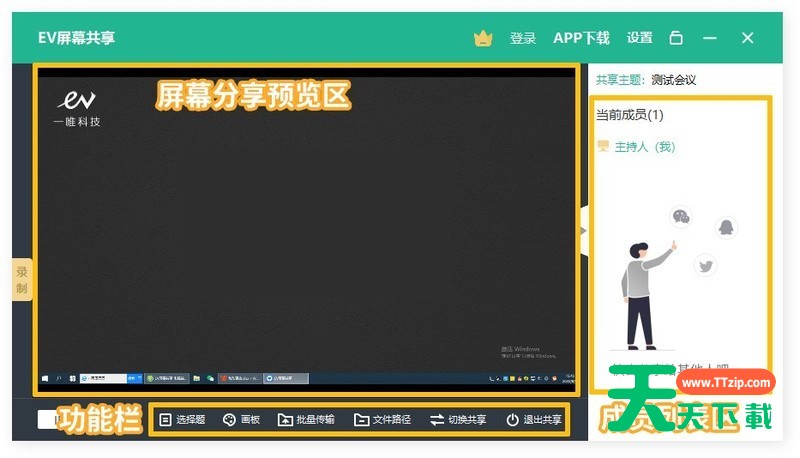The height and width of the screenshot is (458, 800).
Task: Select the 主持人 (我) member entry
Action: (x=636, y=147)
